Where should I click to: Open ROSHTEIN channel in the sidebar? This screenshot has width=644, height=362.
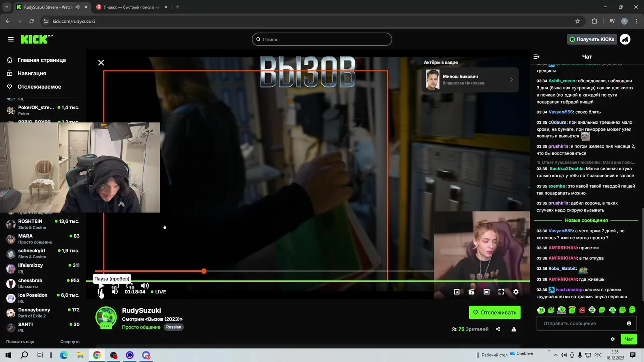click(x=43, y=224)
